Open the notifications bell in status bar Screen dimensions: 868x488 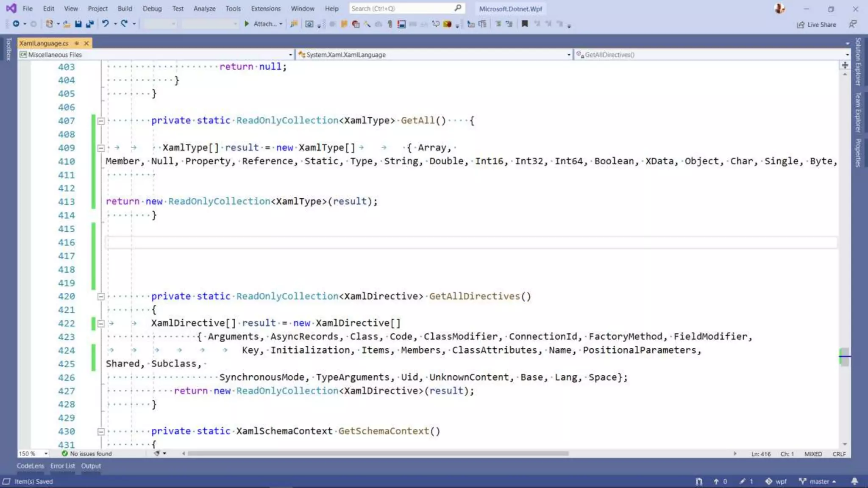point(854,481)
